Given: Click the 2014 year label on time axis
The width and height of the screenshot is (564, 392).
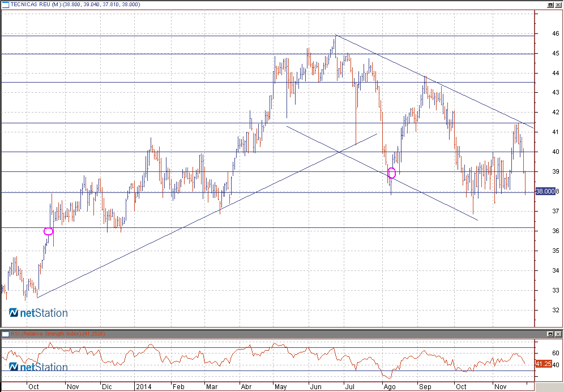Looking at the screenshot, I should (x=144, y=387).
